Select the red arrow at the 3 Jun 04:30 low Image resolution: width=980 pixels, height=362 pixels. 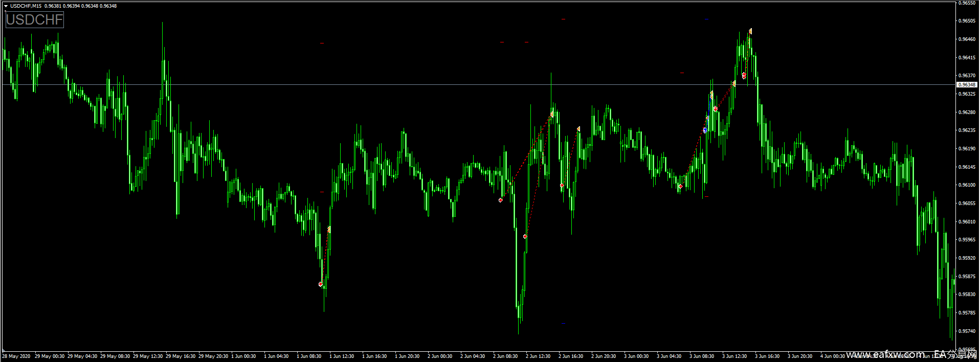point(680,186)
